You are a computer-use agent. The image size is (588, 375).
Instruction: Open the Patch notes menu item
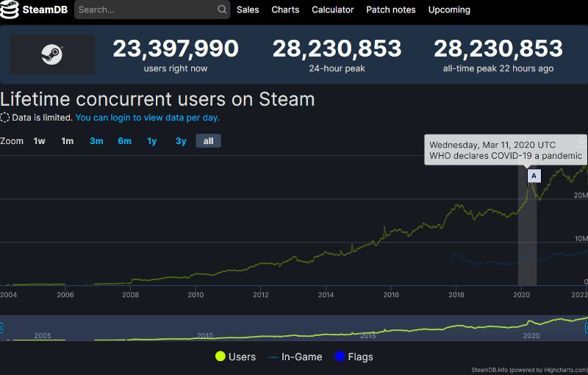click(391, 10)
